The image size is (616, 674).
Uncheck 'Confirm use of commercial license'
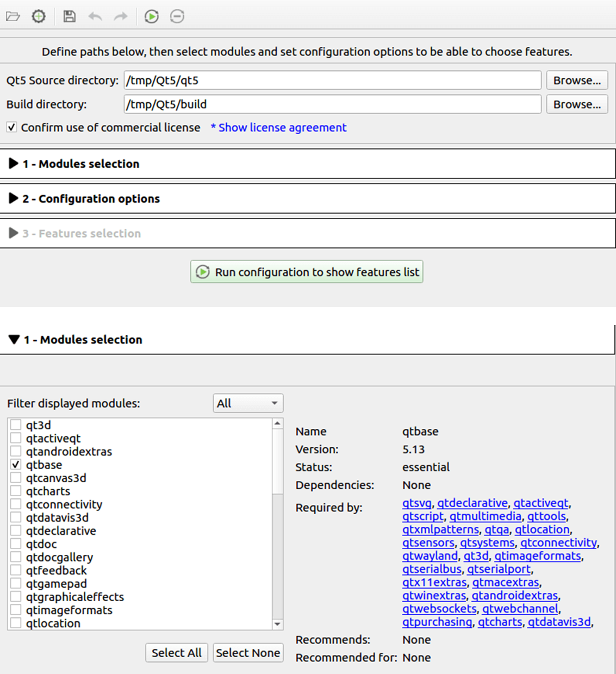(11, 127)
